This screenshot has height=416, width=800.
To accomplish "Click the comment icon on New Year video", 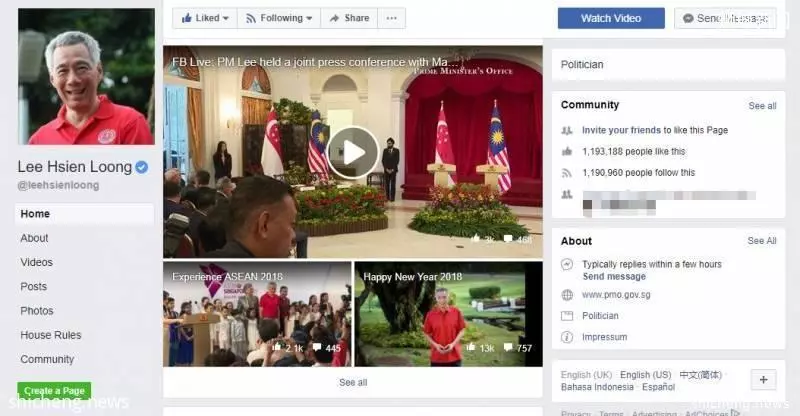I will pyautogui.click(x=508, y=347).
